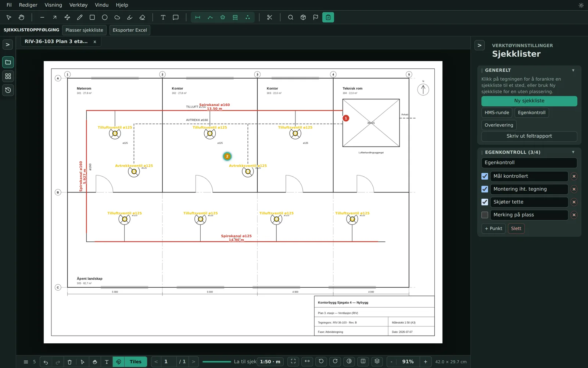Uncheck the Mål kontrollert checkbox

485,176
